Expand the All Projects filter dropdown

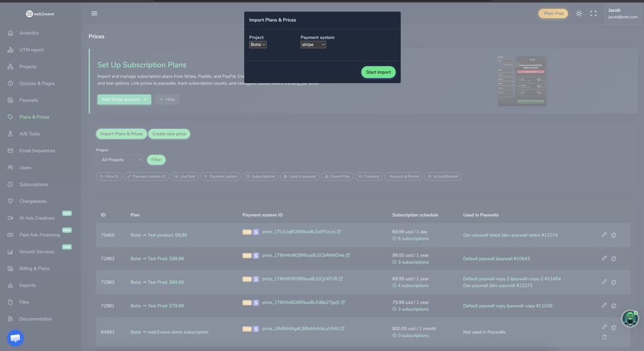pyautogui.click(x=120, y=160)
